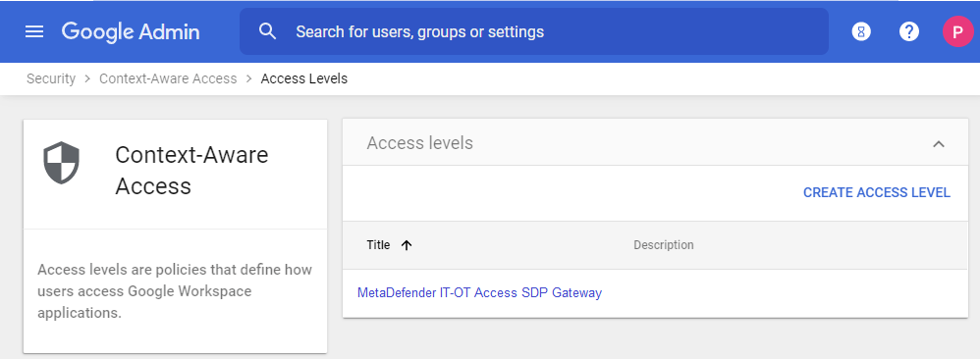This screenshot has height=359, width=980.
Task: Click the Access levels panel heading
Action: 420,143
